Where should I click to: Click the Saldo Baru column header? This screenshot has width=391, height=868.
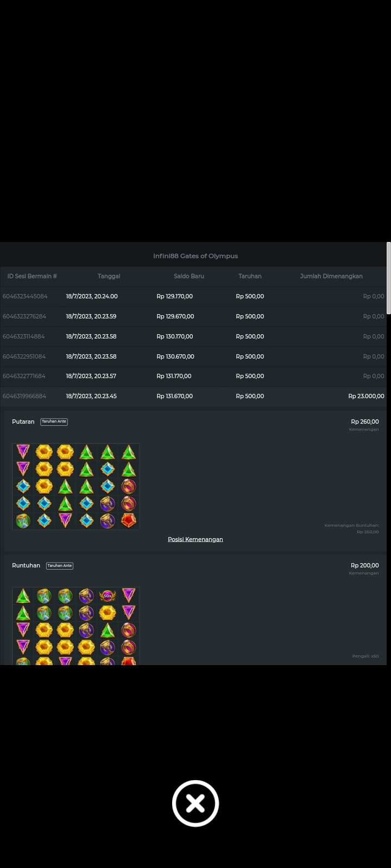click(x=189, y=276)
